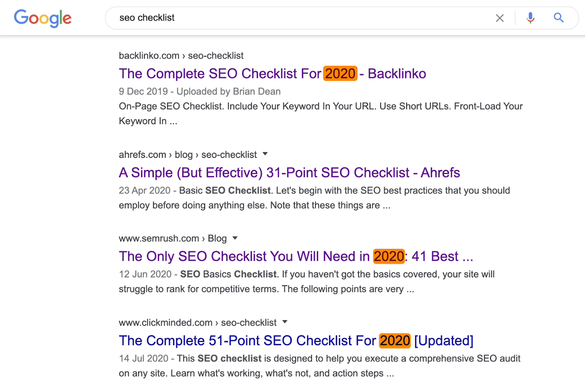585x392 pixels.
Task: Start voice search with microphone icon
Action: (x=530, y=18)
